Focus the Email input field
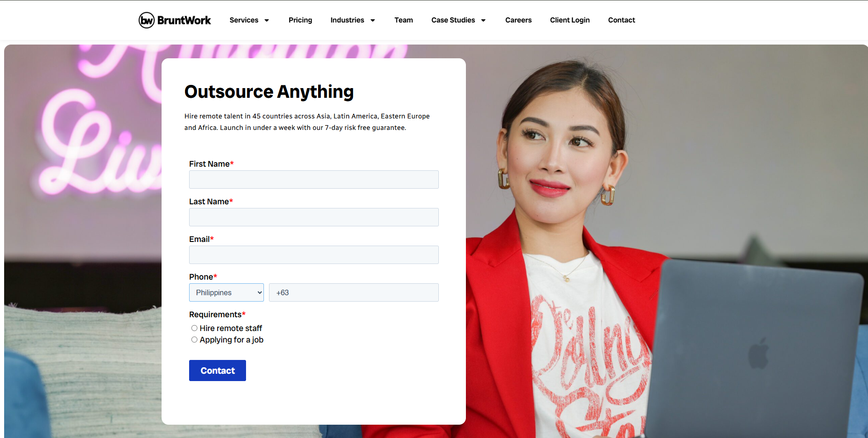The image size is (868, 438). pos(314,255)
